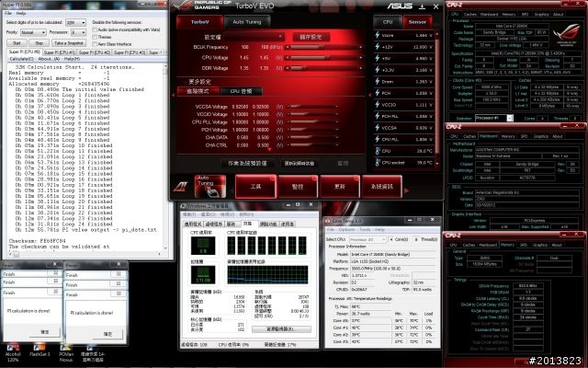The image size is (588, 368).
Task: Open the digits of pi dropdown
Action: click(x=75, y=22)
